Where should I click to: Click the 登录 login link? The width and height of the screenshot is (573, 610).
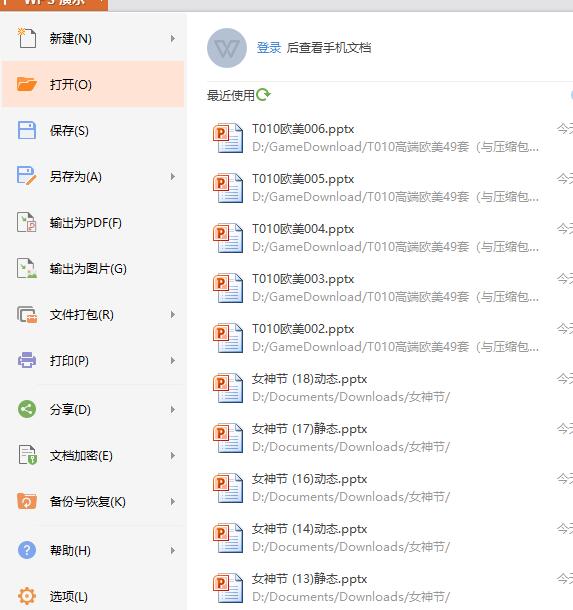pyautogui.click(x=269, y=47)
